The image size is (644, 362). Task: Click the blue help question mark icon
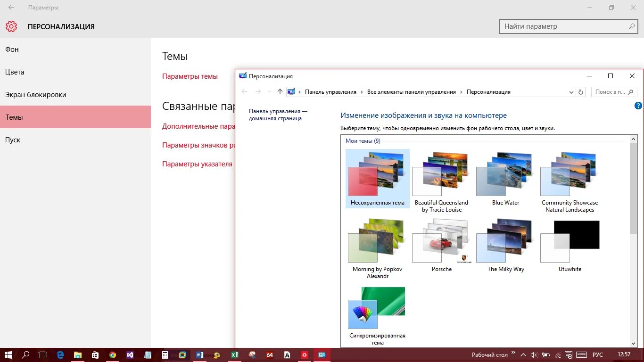638,106
